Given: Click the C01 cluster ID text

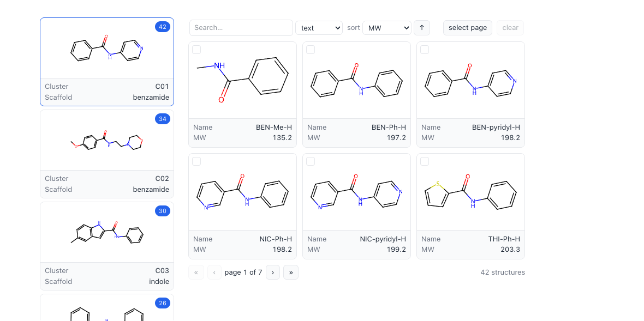Looking at the screenshot, I should 162,87.
